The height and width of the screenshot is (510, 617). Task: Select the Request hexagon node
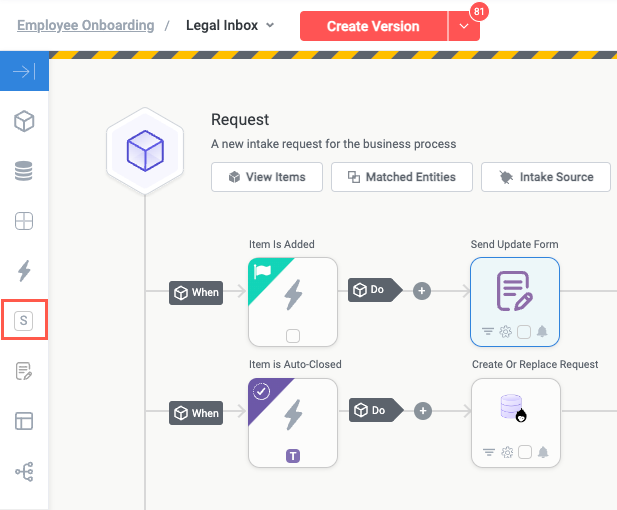pos(145,151)
